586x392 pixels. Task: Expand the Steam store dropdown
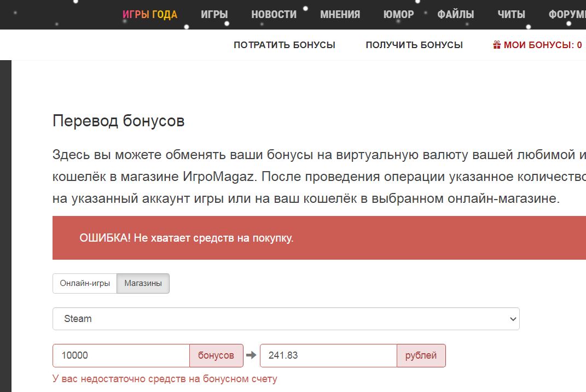286,319
